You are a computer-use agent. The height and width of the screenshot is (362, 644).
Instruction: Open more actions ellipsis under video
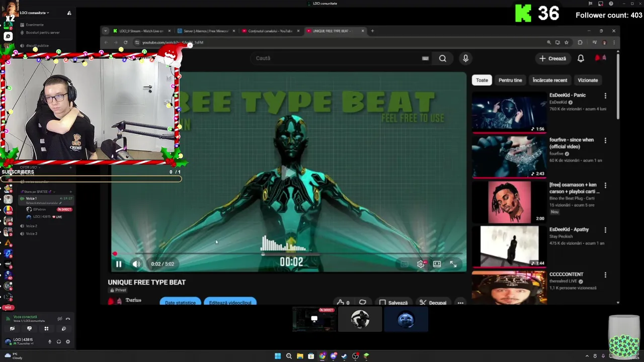pyautogui.click(x=460, y=303)
